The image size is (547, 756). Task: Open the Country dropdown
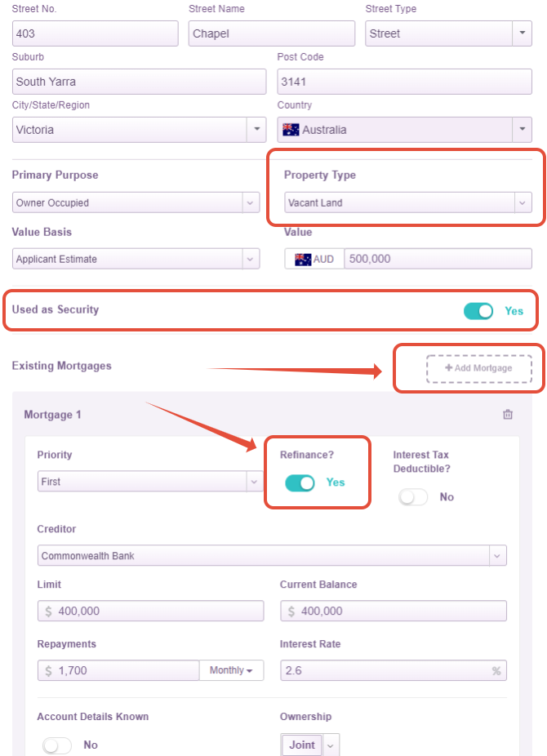(522, 130)
